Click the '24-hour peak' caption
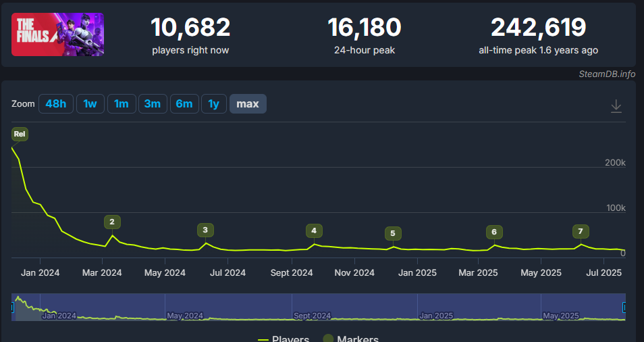 coord(365,50)
